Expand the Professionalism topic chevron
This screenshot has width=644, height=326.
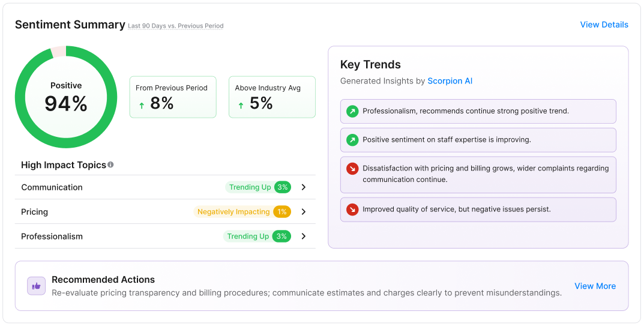pyautogui.click(x=304, y=237)
